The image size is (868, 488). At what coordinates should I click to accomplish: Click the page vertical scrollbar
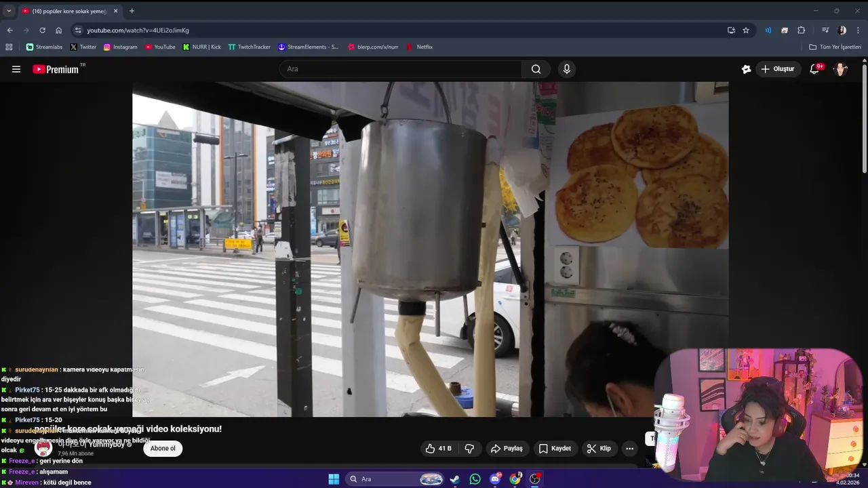[864, 119]
